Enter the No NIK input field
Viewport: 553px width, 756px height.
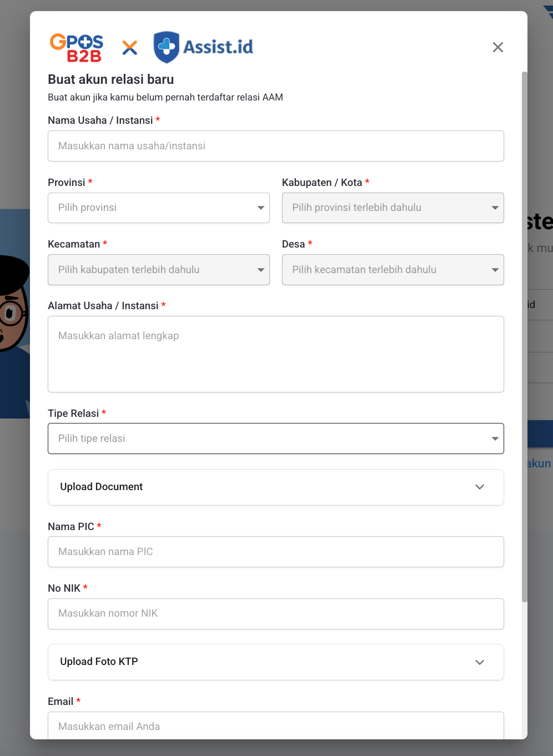coord(275,613)
